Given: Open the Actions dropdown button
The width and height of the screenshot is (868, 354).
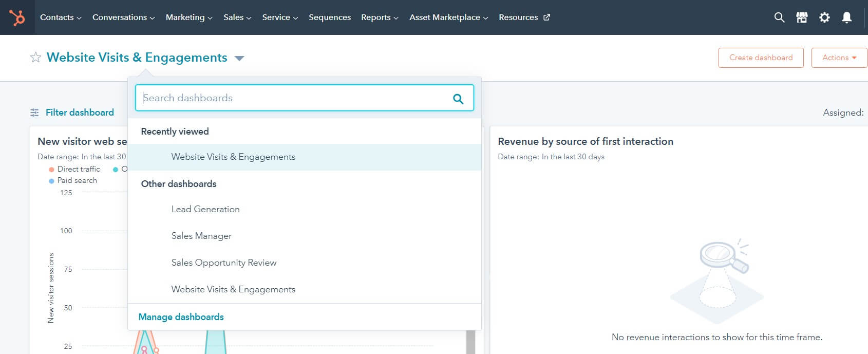Looking at the screenshot, I should (839, 58).
